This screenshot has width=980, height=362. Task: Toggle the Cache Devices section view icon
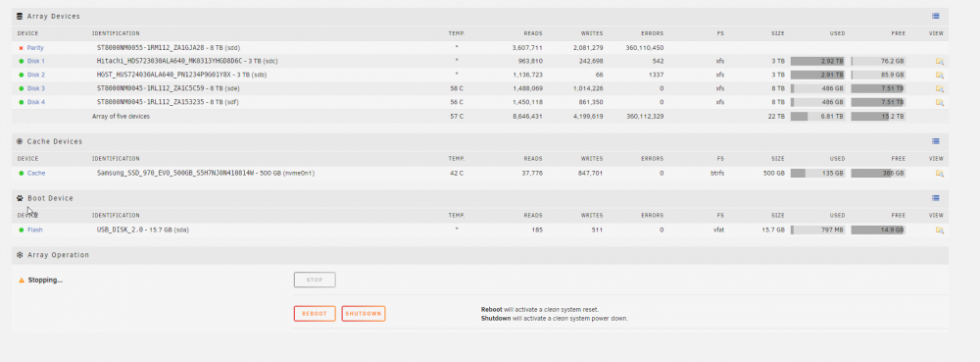pos(936,141)
